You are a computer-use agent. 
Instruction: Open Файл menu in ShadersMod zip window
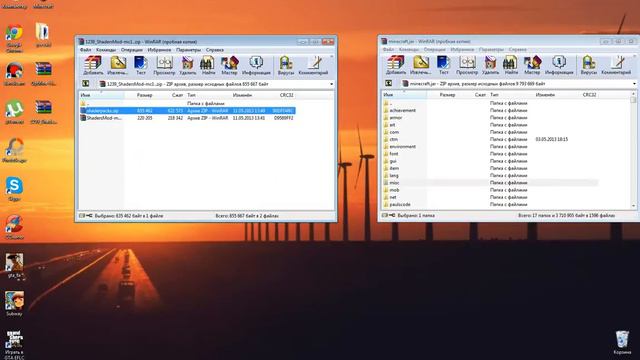pos(85,50)
